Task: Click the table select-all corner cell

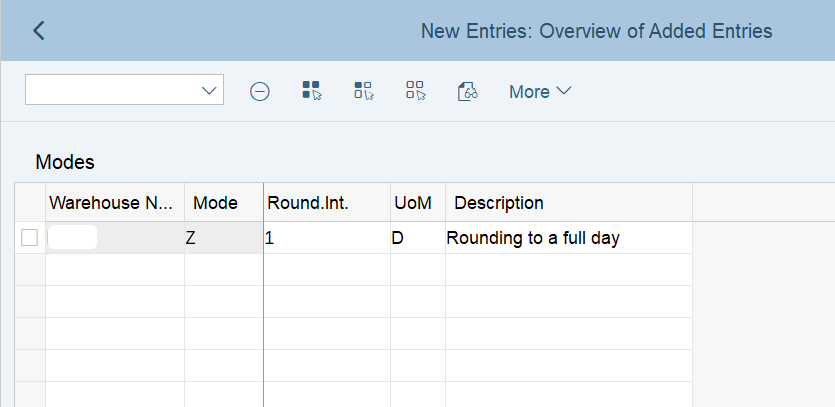Action: pos(30,202)
